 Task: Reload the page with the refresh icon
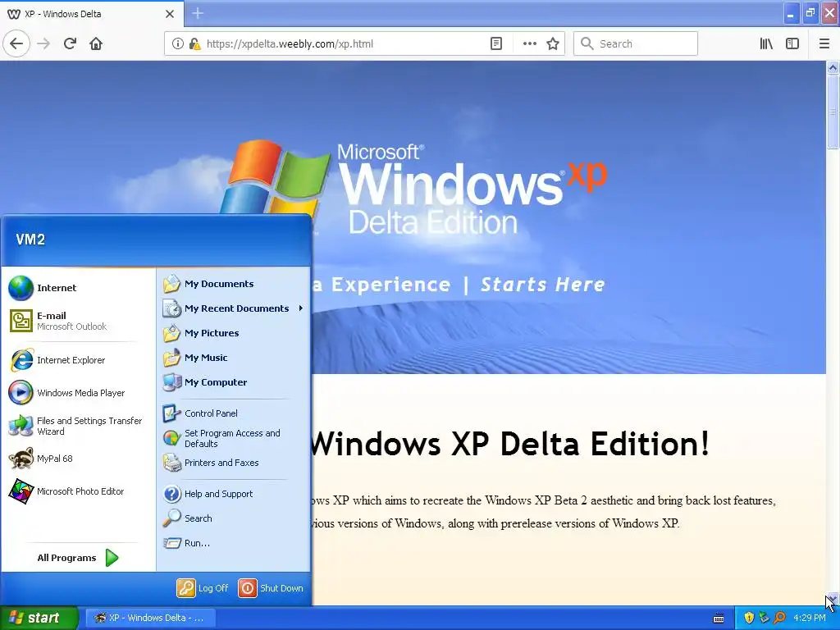tap(70, 43)
